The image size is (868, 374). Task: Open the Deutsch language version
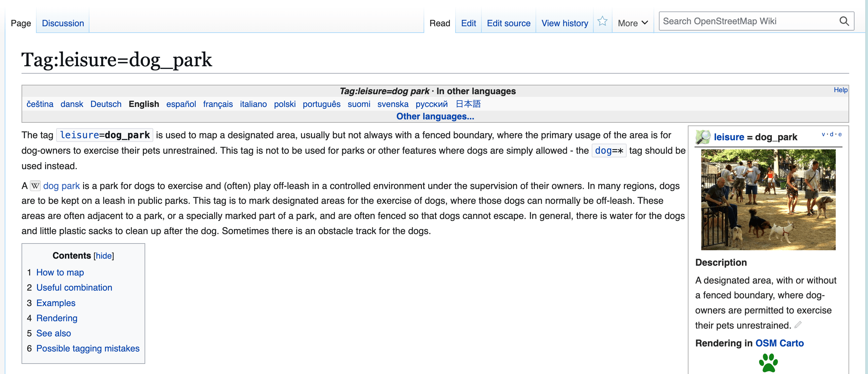[106, 104]
